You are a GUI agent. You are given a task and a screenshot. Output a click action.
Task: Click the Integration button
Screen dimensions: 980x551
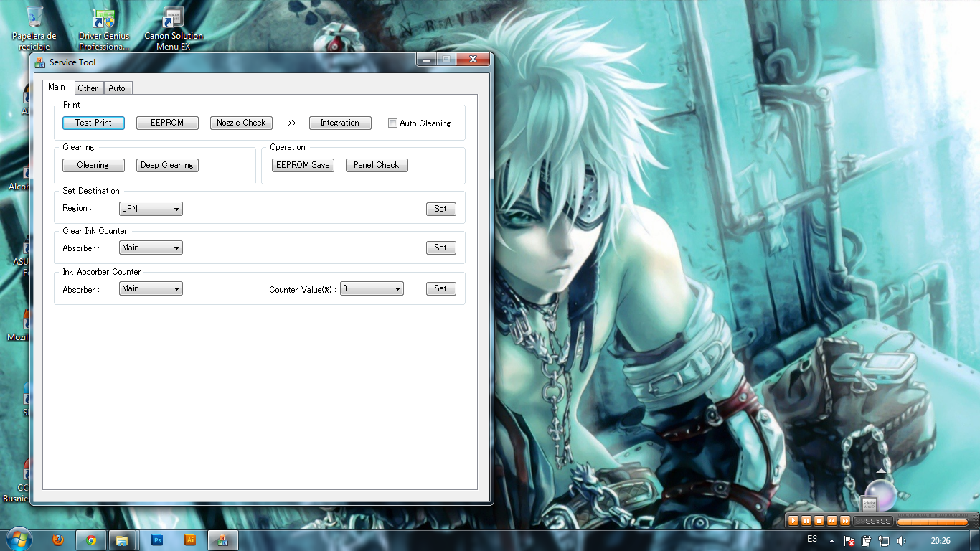coord(340,123)
